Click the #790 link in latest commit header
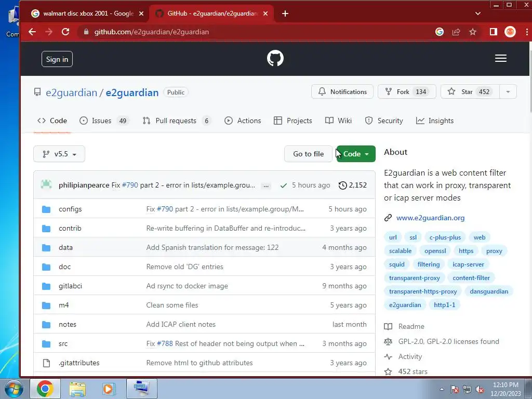The width and height of the screenshot is (532, 399). click(130, 185)
